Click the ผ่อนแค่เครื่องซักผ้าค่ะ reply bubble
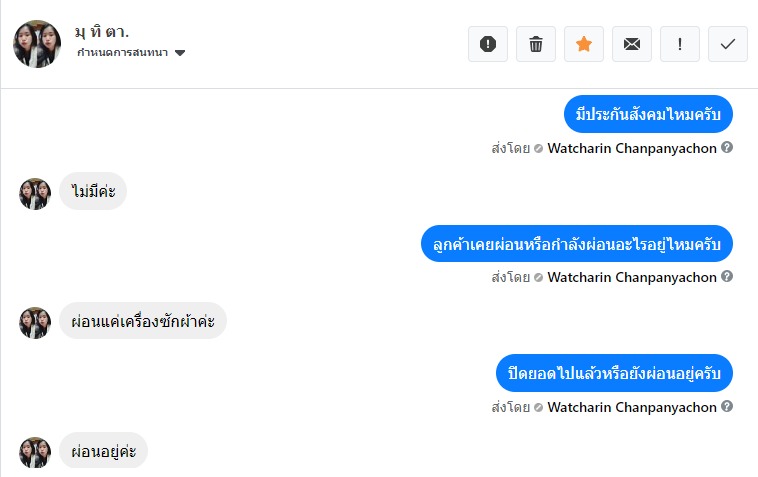 pos(143,322)
